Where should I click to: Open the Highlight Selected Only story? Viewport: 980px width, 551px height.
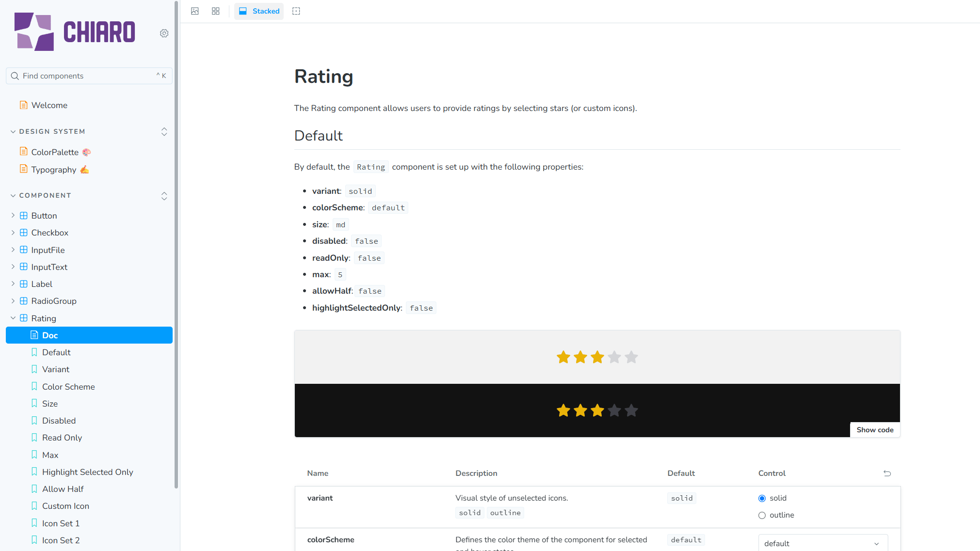pos(87,472)
